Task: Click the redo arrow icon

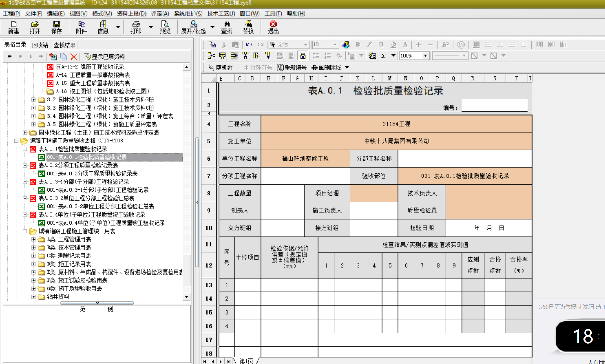Action: [260, 45]
